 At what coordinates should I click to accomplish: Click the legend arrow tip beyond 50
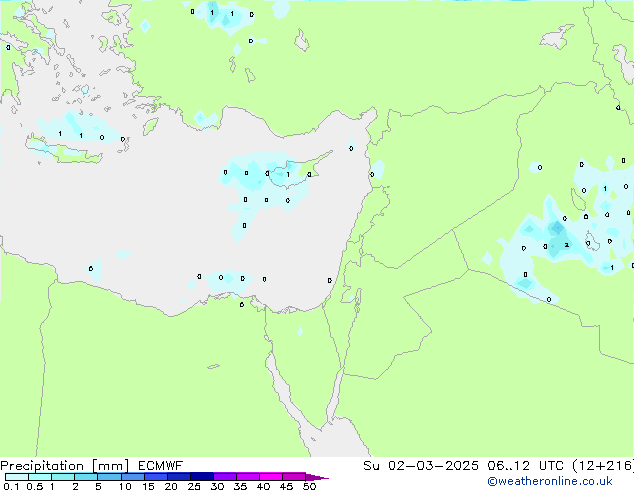[x=317, y=478]
